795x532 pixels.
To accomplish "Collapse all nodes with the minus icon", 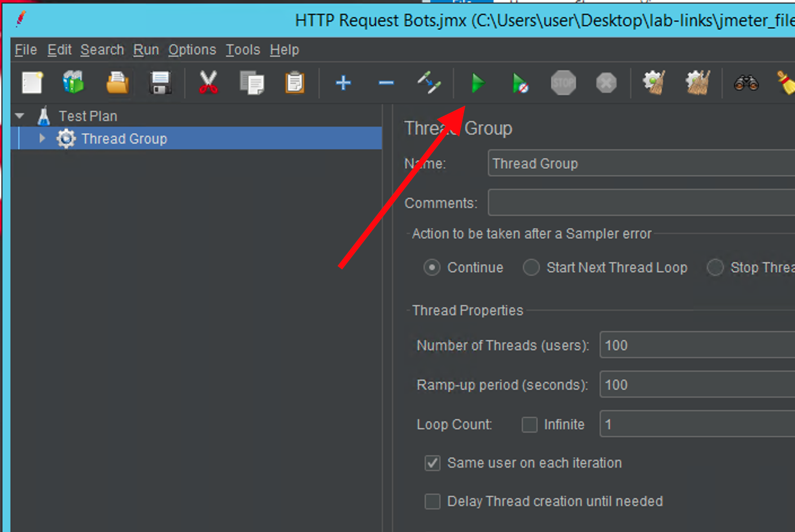I will [x=386, y=83].
